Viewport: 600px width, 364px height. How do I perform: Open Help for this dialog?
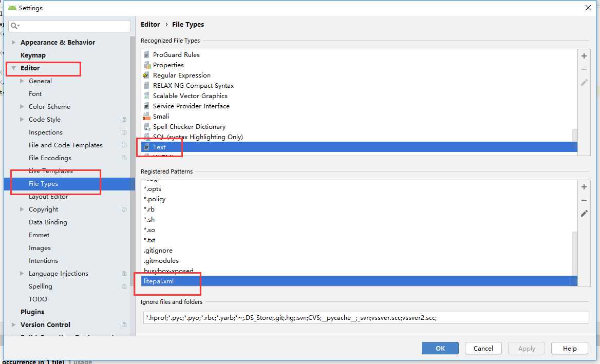(x=570, y=348)
